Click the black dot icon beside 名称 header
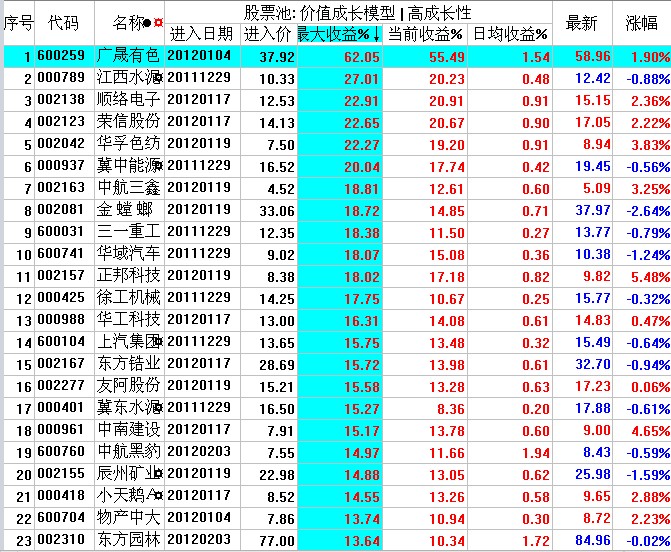 148,23
